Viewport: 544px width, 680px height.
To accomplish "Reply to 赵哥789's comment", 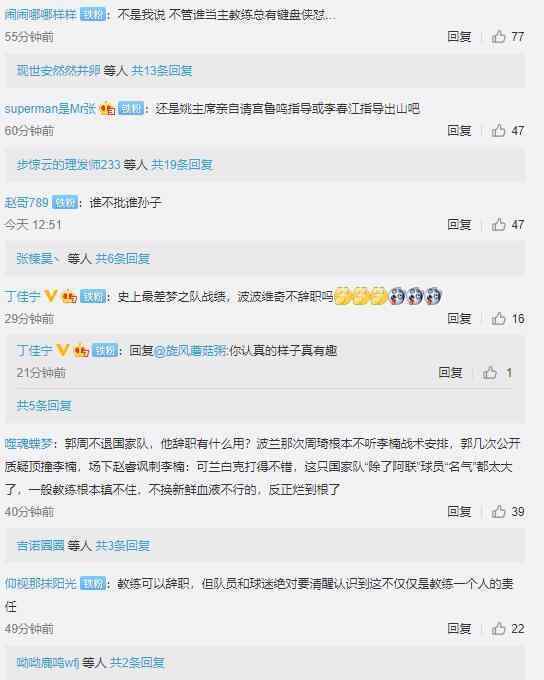I will [x=459, y=224].
